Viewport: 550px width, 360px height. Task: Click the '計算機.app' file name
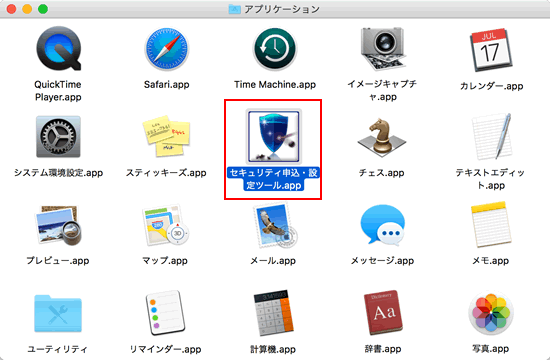(x=273, y=349)
